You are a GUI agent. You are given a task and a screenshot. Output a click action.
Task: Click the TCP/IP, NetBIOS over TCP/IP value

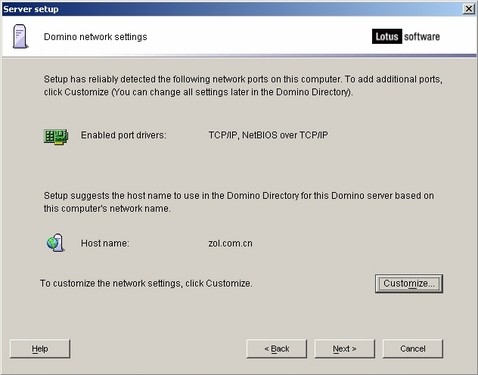point(268,135)
